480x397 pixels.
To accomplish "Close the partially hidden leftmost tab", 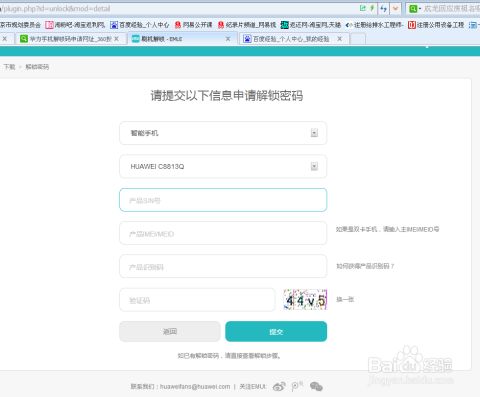I will tap(5, 39).
